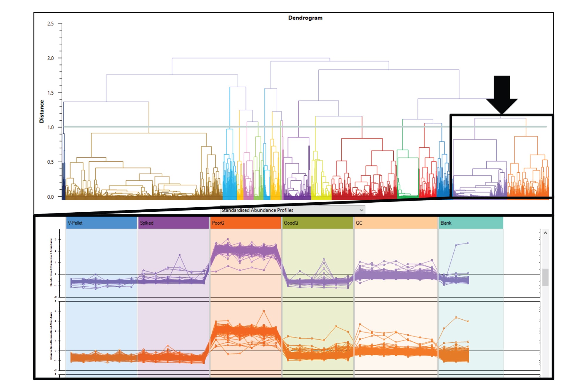This screenshot has width=588, height=392.
Task: Click the Spiked group header
Action: pos(173,223)
